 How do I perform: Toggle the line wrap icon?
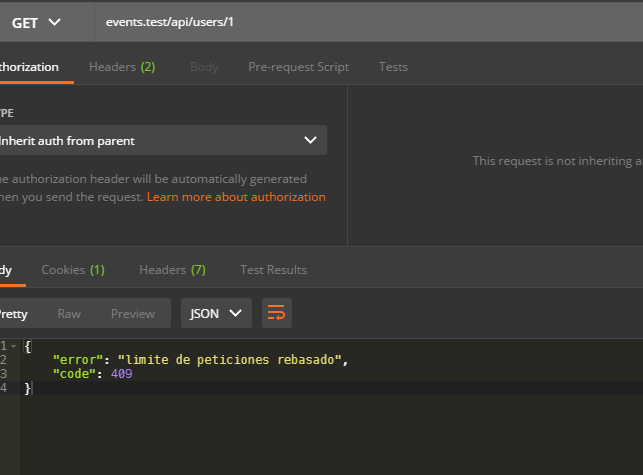(277, 313)
